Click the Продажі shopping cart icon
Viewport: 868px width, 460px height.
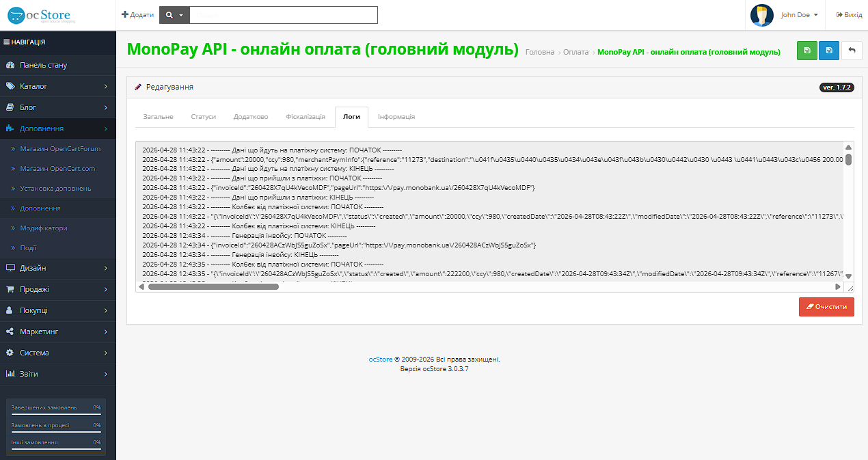tap(10, 290)
